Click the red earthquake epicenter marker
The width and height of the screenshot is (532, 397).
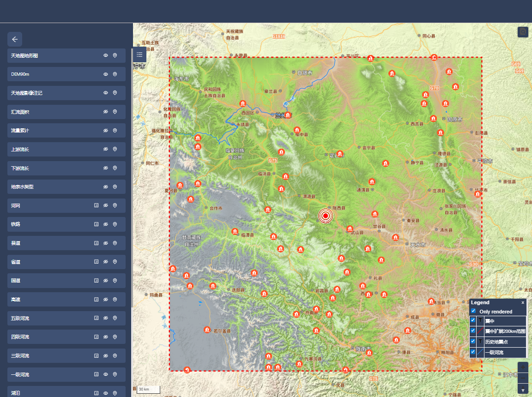coord(326,216)
